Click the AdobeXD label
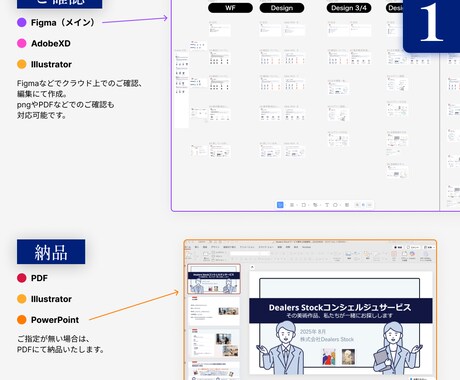Screen dimensions: 460x380 click(x=51, y=43)
